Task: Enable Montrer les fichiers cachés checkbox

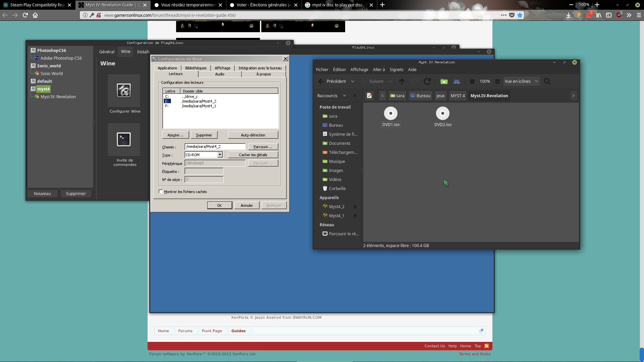Action: [x=161, y=192]
